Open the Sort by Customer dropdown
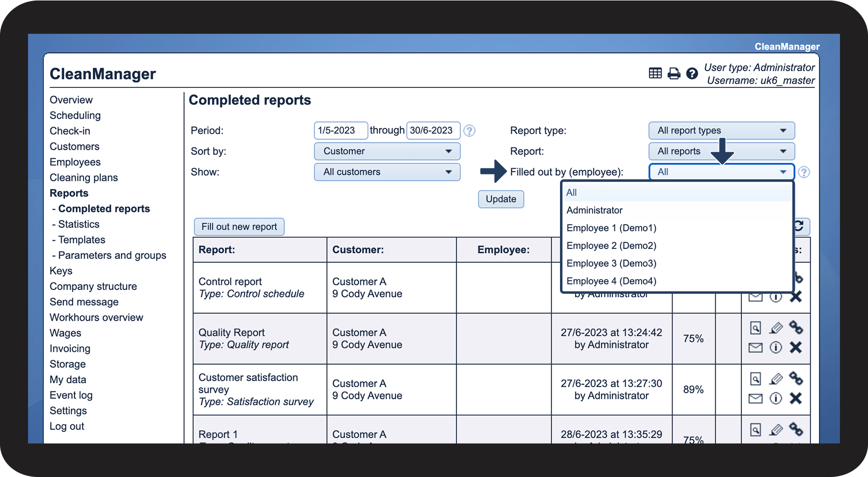868x477 pixels. pyautogui.click(x=387, y=151)
